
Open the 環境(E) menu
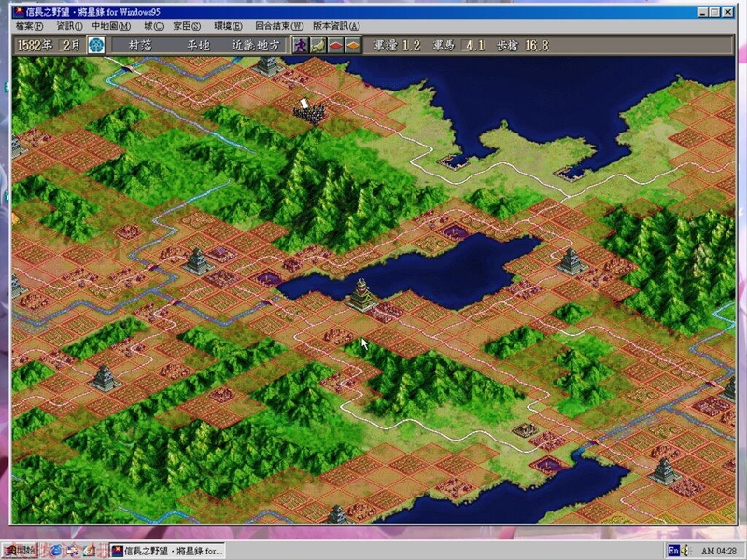pyautogui.click(x=228, y=26)
